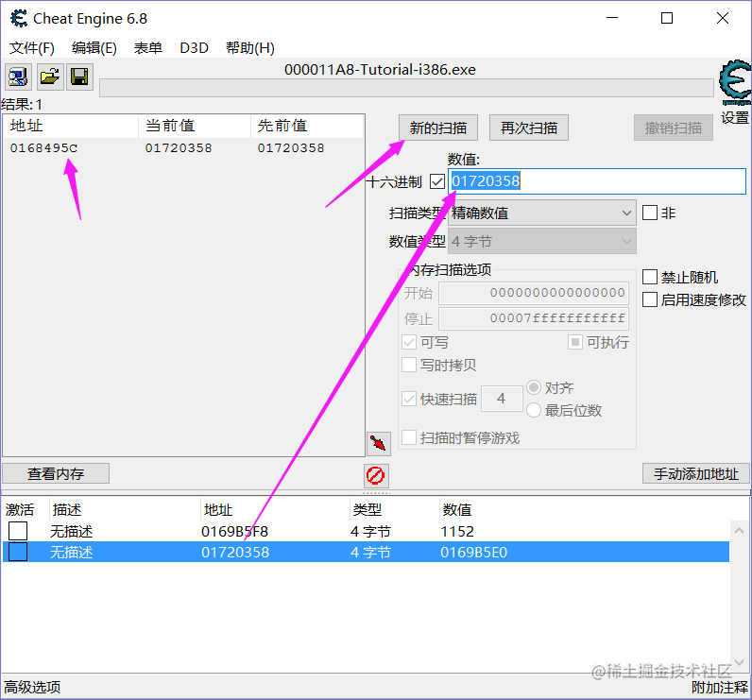Image resolution: width=752 pixels, height=700 pixels.
Task: Select the 0169B5F8 row value 1152
Action: [457, 531]
